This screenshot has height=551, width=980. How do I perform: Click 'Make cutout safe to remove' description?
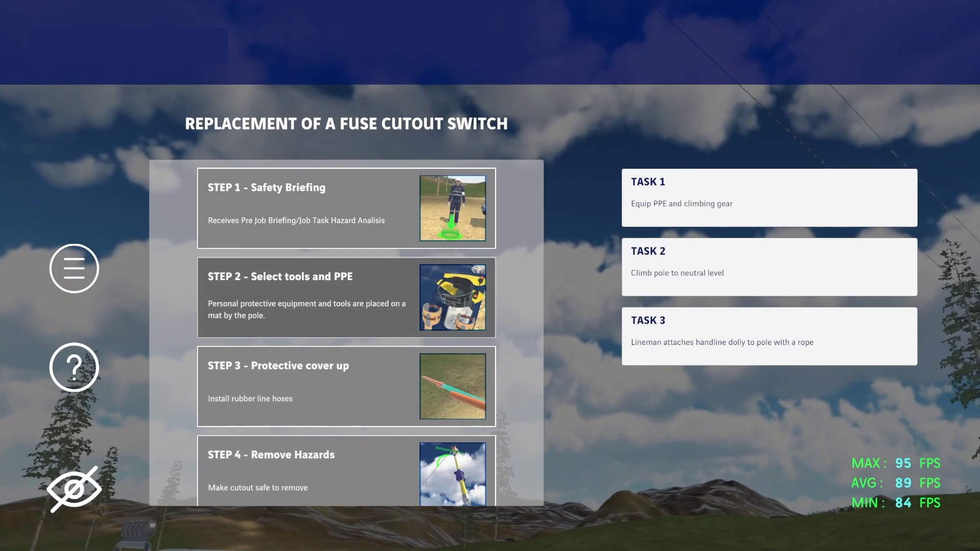coord(258,488)
